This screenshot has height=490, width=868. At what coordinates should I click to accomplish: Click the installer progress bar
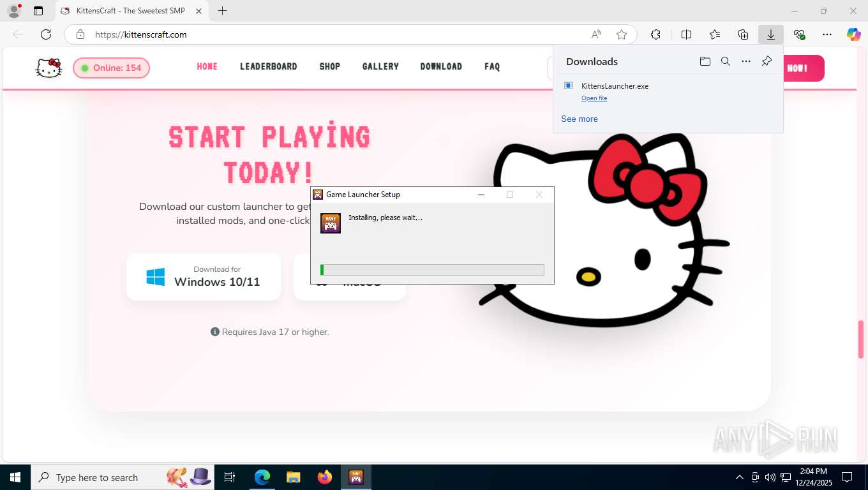pos(432,270)
